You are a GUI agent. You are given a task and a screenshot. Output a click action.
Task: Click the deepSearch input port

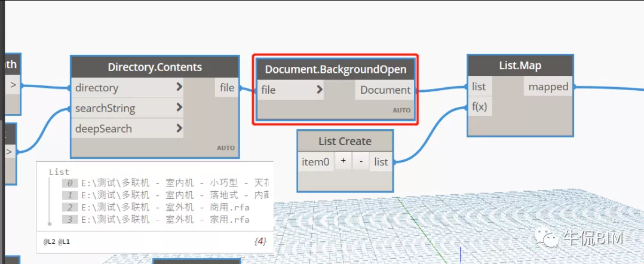click(127, 128)
